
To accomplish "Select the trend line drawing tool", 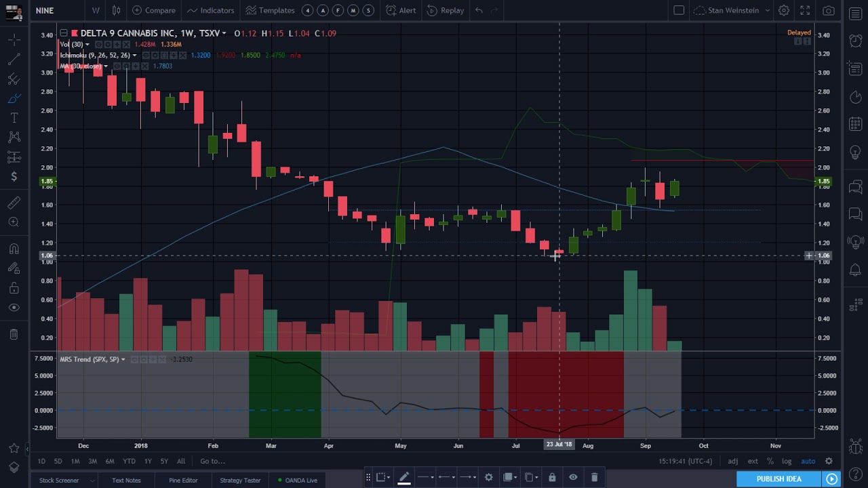I will pos(14,60).
